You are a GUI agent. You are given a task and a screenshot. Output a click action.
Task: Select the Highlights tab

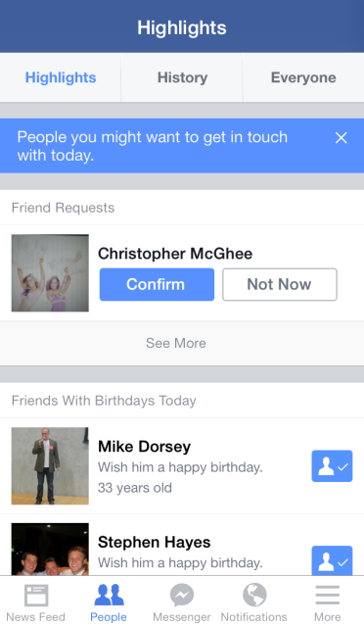point(61,77)
